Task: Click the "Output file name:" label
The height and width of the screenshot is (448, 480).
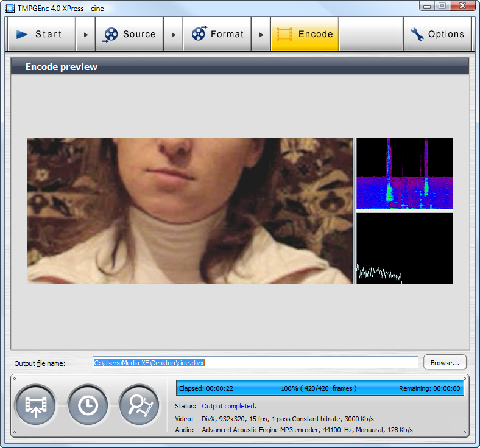Action: pyautogui.click(x=40, y=363)
